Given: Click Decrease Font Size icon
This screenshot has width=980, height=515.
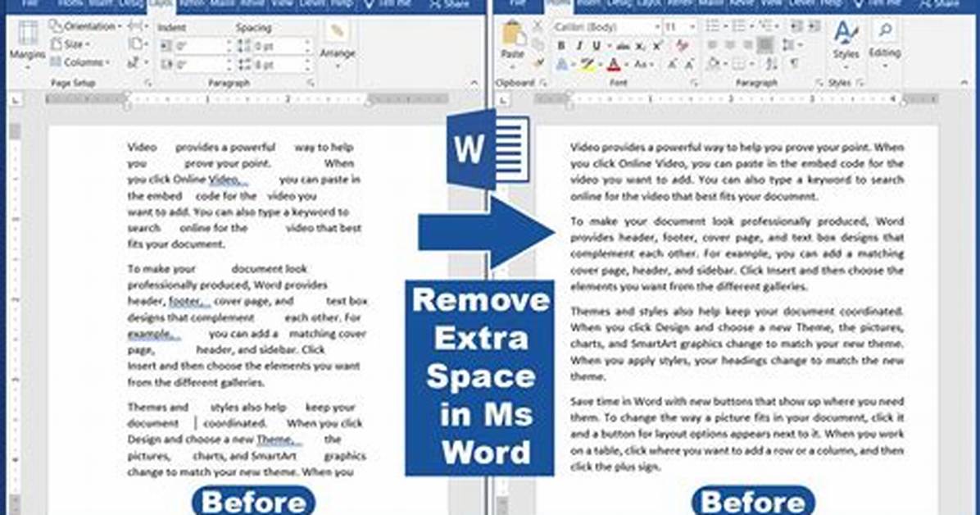Looking at the screenshot, I should 689,65.
